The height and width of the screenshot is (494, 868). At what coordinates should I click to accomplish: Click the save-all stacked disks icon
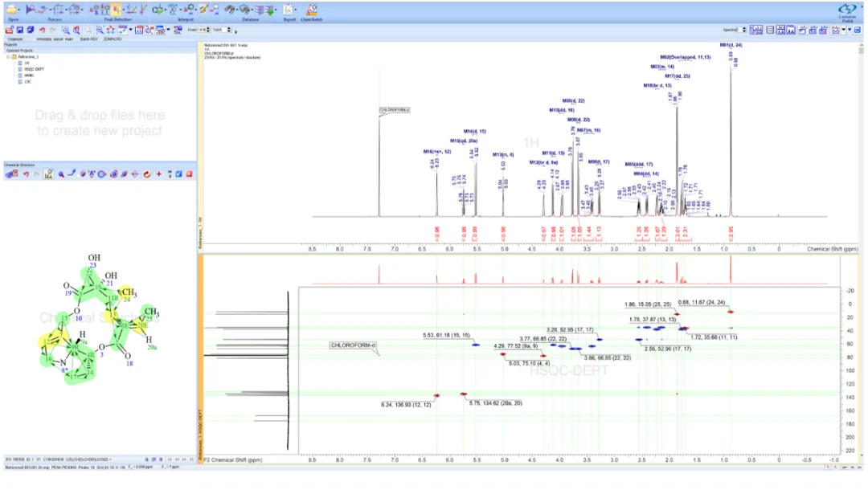(x=31, y=30)
